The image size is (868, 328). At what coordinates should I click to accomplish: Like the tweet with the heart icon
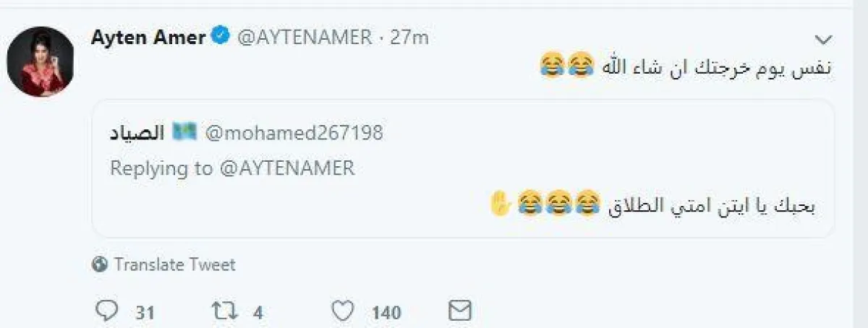pos(342,311)
